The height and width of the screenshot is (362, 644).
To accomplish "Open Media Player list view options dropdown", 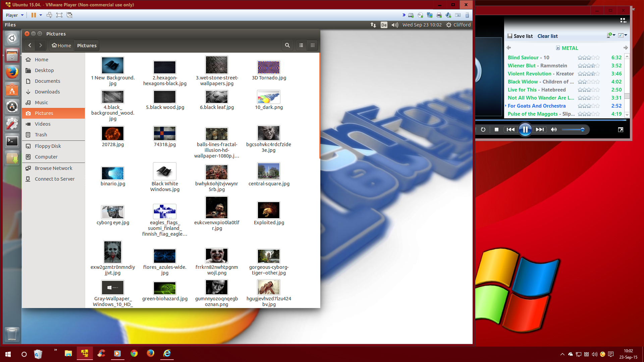I will pos(623,36).
